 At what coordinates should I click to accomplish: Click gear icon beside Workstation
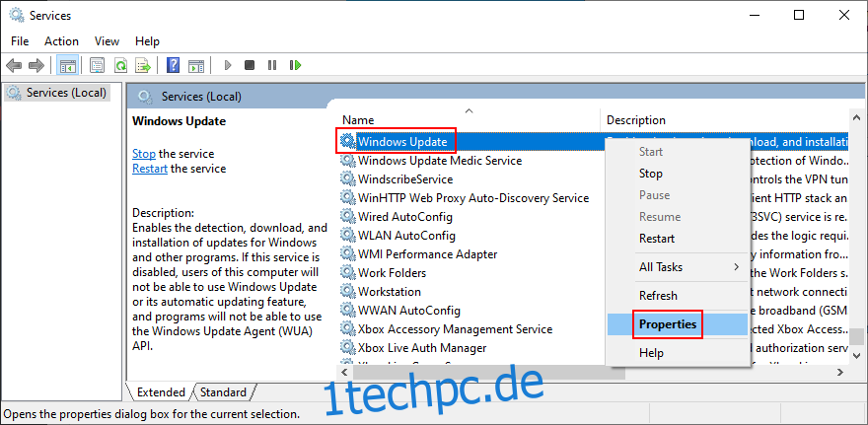tap(347, 291)
